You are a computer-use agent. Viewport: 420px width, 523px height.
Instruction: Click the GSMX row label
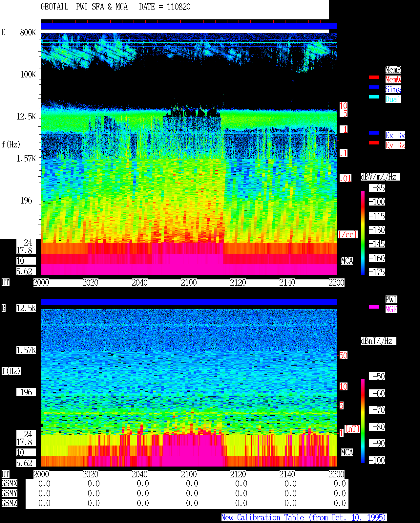[x=9, y=484]
